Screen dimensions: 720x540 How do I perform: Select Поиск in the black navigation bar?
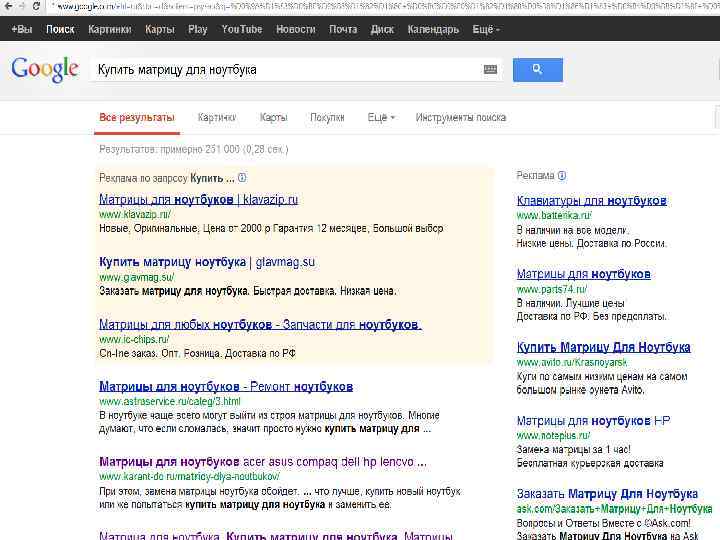click(x=60, y=29)
